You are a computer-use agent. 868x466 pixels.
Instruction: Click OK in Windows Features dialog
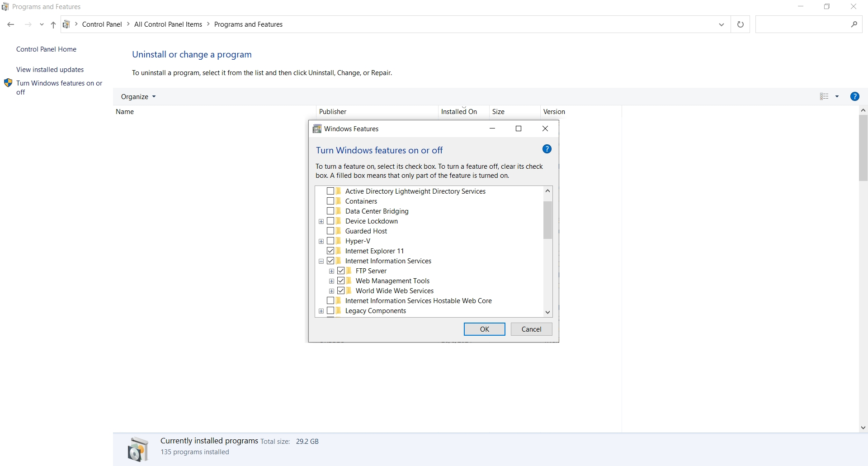click(x=484, y=329)
